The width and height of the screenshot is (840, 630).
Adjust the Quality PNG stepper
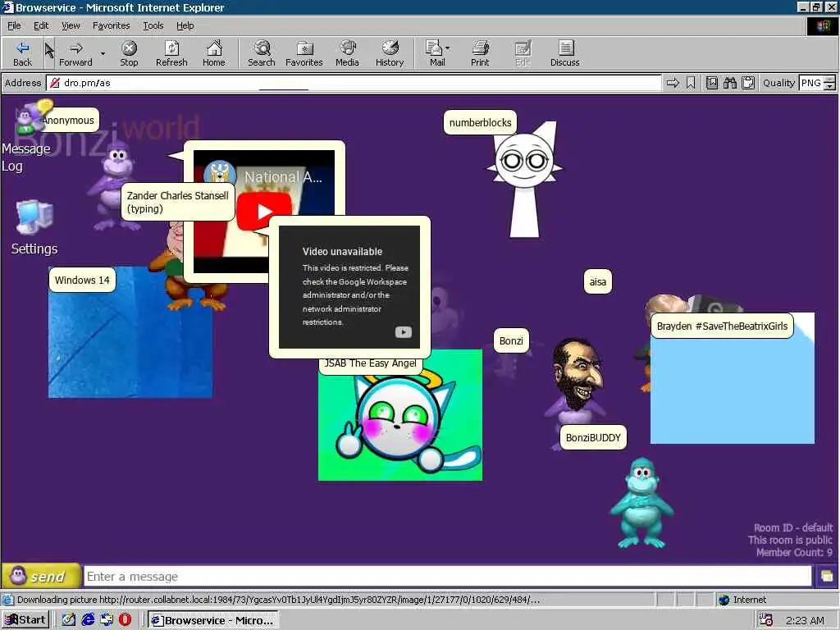pyautogui.click(x=830, y=83)
